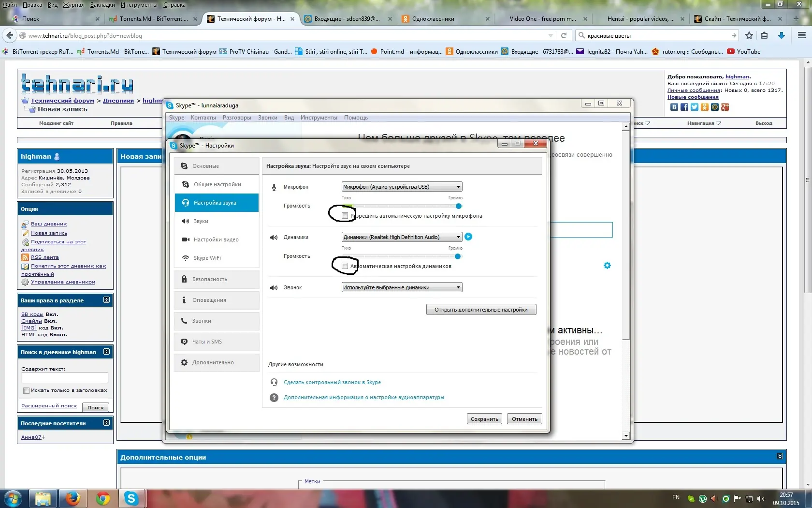The image size is (812, 508).
Task: Open the Firefox downloads arrow
Action: tap(781, 35)
